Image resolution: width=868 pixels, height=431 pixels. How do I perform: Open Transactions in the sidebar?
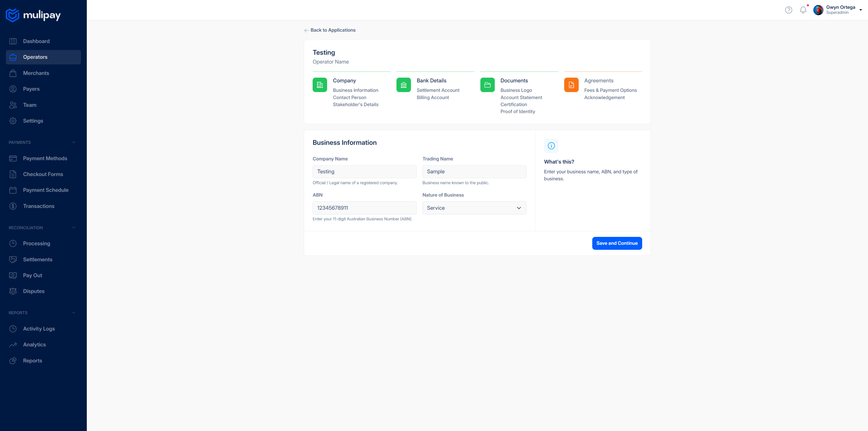coord(39,206)
